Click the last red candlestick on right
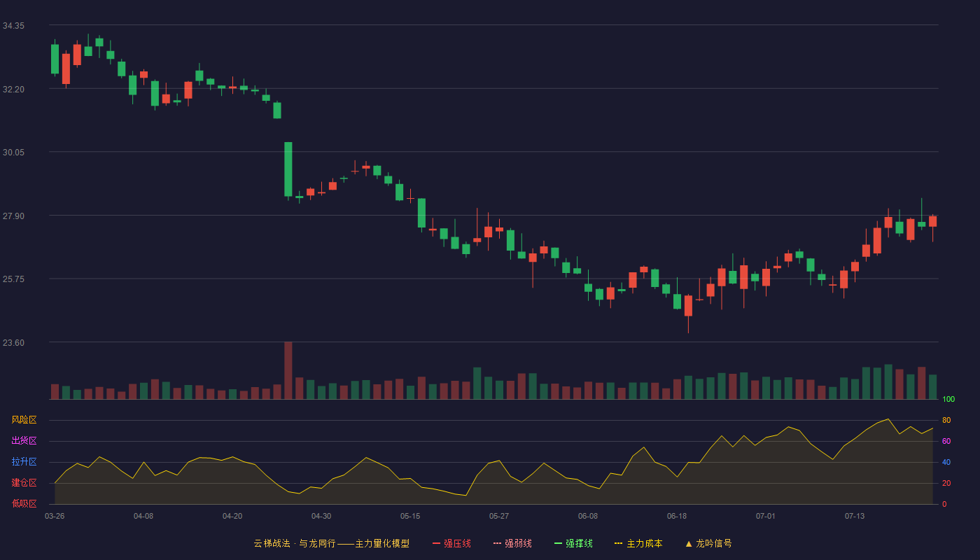 (932, 221)
